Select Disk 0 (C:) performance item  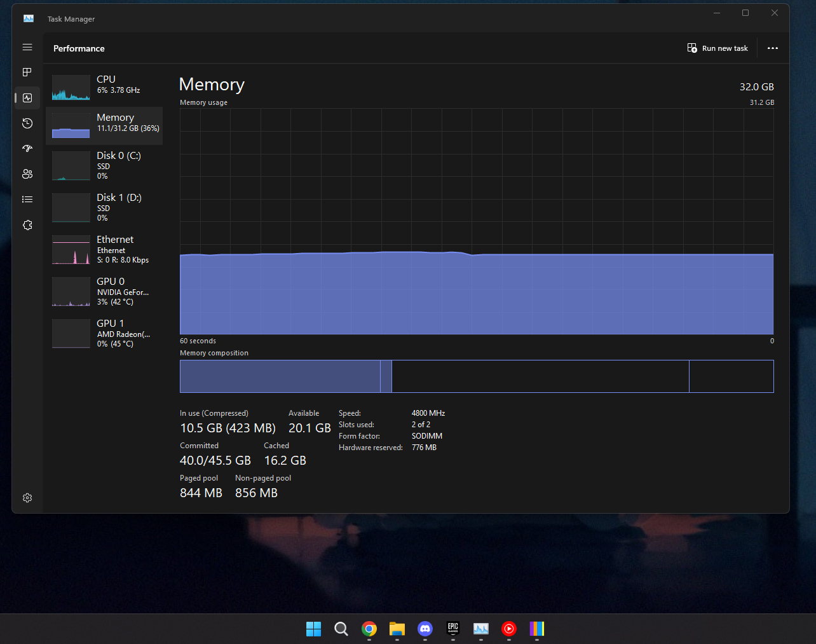pos(104,166)
